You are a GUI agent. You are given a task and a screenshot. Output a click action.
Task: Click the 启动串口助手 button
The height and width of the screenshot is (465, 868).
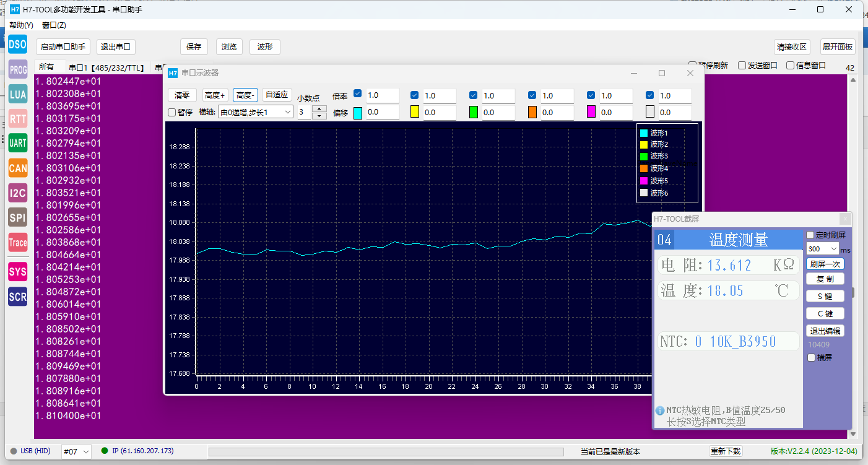[63, 47]
